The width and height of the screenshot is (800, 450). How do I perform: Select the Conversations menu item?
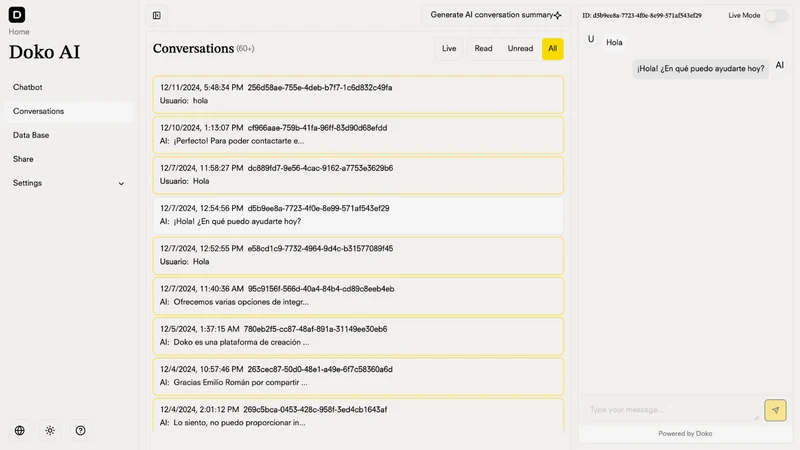[x=69, y=111]
